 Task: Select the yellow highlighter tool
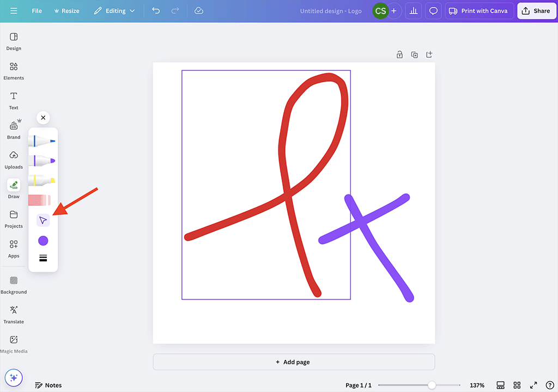(43, 180)
